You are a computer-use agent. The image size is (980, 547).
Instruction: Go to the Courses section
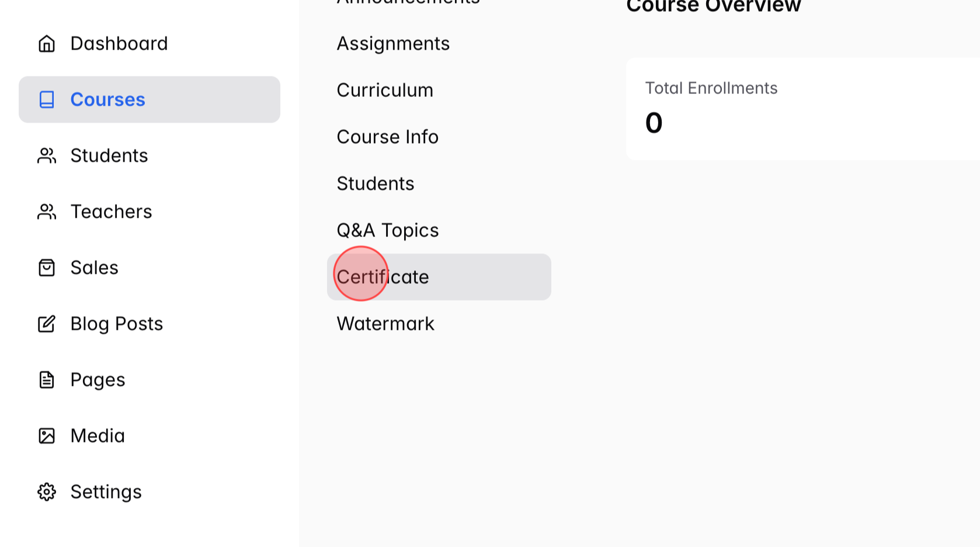click(107, 99)
